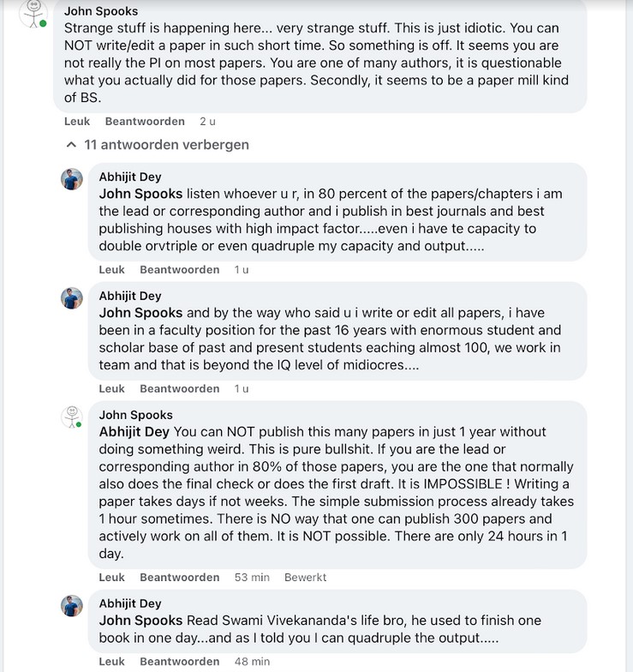
Task: Collapse the 11 antwoorden verbergen thread
Action: pos(158,145)
